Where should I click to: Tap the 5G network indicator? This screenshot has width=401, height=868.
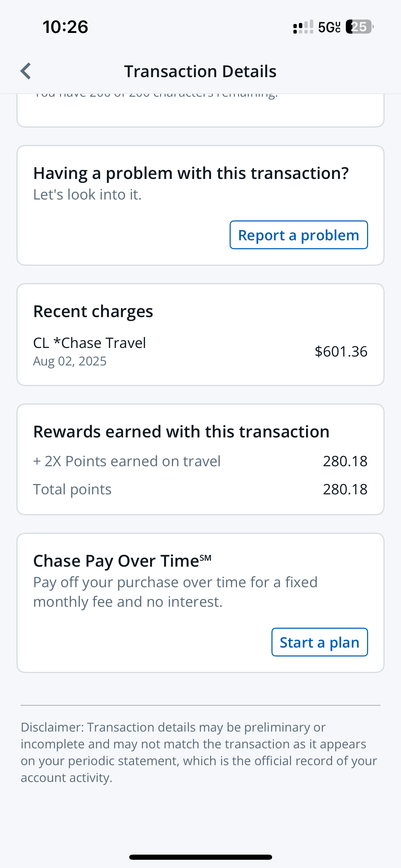[329, 27]
